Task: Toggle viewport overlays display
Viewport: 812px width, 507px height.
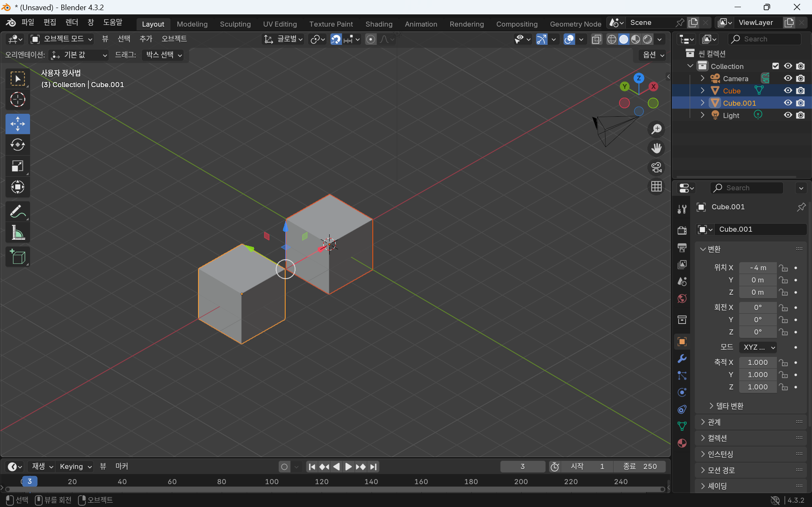Action: click(x=569, y=39)
